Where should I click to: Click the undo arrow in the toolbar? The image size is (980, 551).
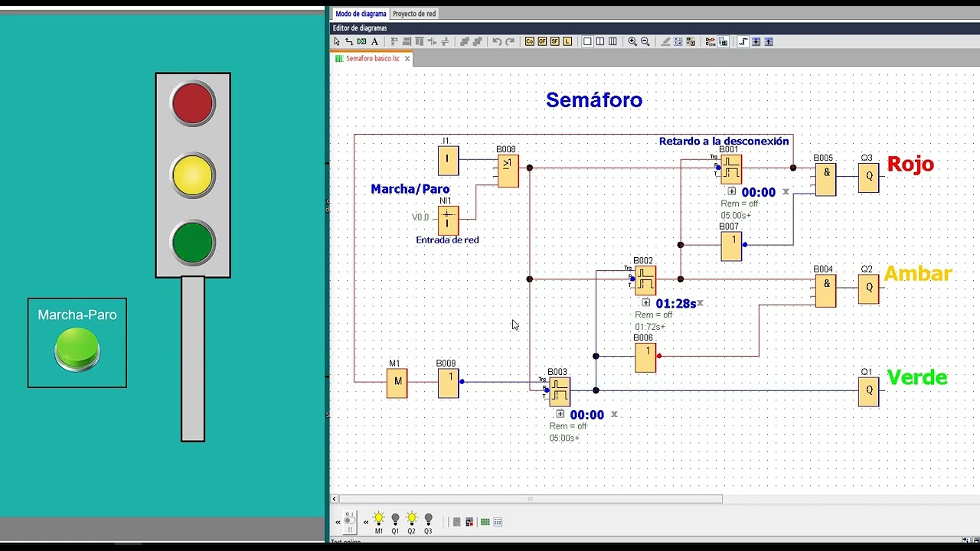[x=497, y=41]
